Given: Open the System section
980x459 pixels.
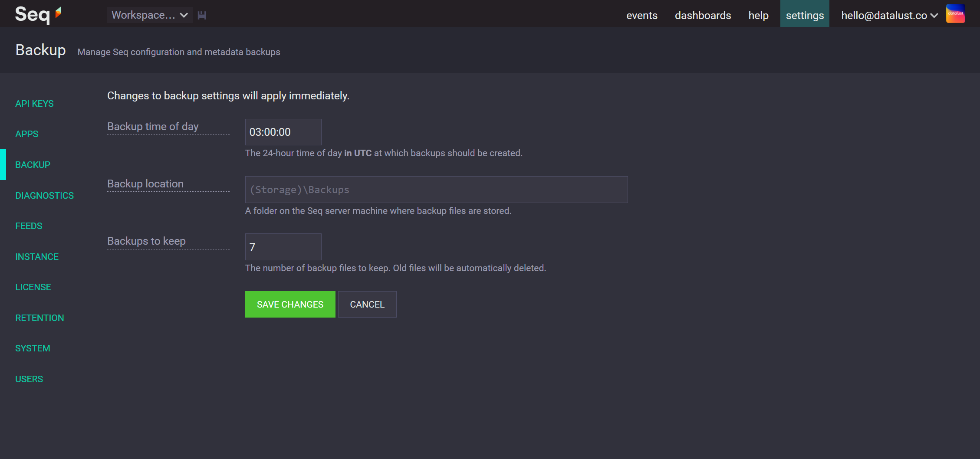Looking at the screenshot, I should [x=33, y=348].
